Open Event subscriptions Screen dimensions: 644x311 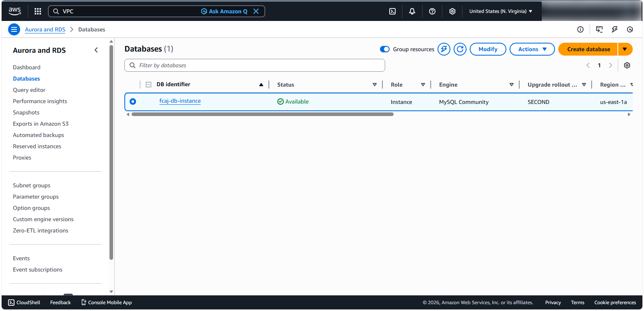[37, 270]
